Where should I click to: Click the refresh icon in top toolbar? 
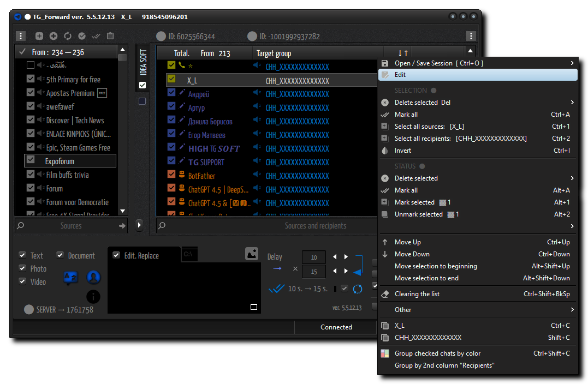point(68,36)
